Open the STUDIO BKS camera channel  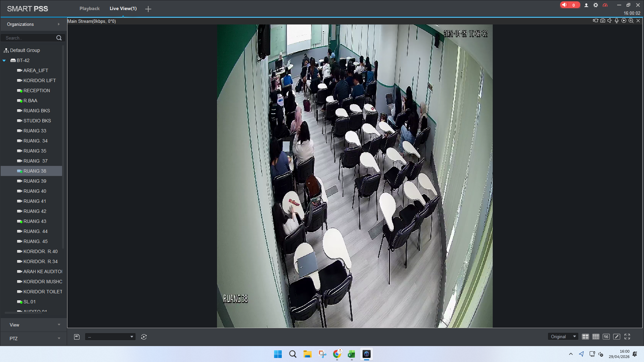click(x=37, y=121)
